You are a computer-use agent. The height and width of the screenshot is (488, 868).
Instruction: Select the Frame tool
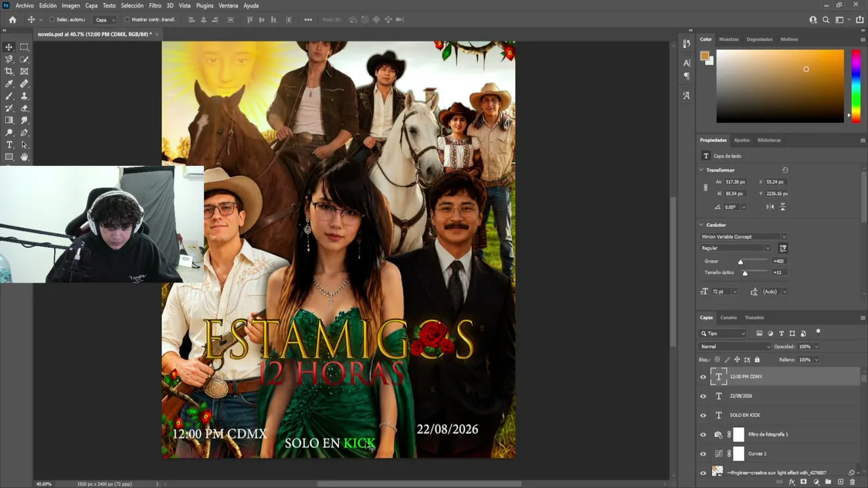pyautogui.click(x=24, y=71)
